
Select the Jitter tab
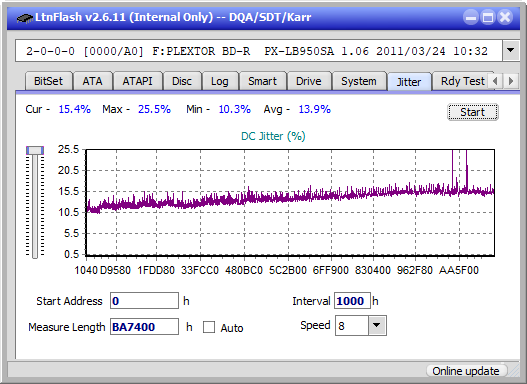tap(409, 82)
